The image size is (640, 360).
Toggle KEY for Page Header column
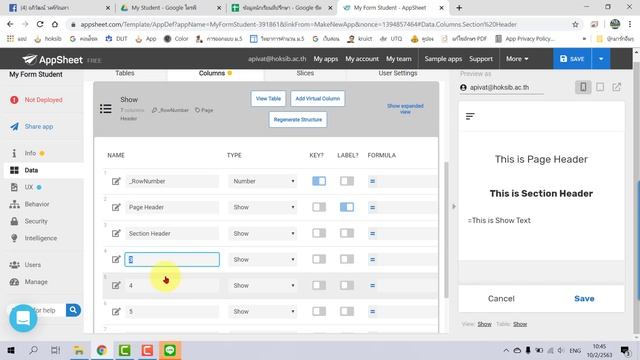click(x=319, y=207)
